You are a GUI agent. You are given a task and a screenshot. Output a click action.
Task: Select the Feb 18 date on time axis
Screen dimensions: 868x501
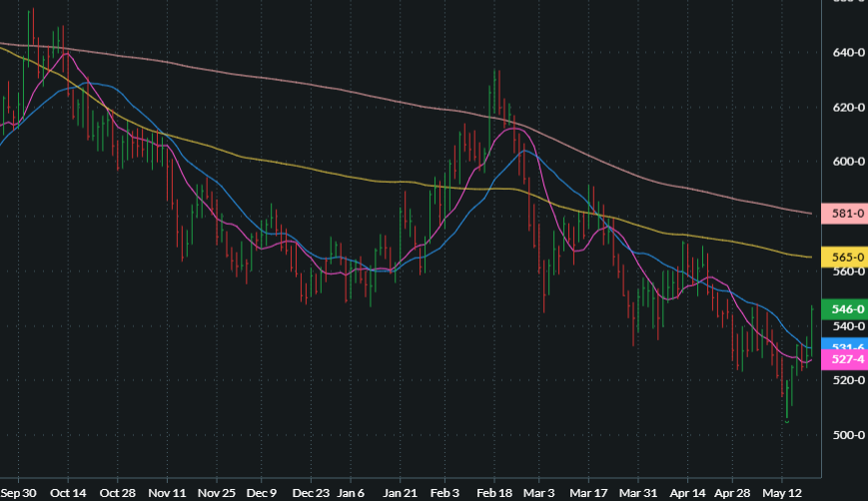point(492,492)
